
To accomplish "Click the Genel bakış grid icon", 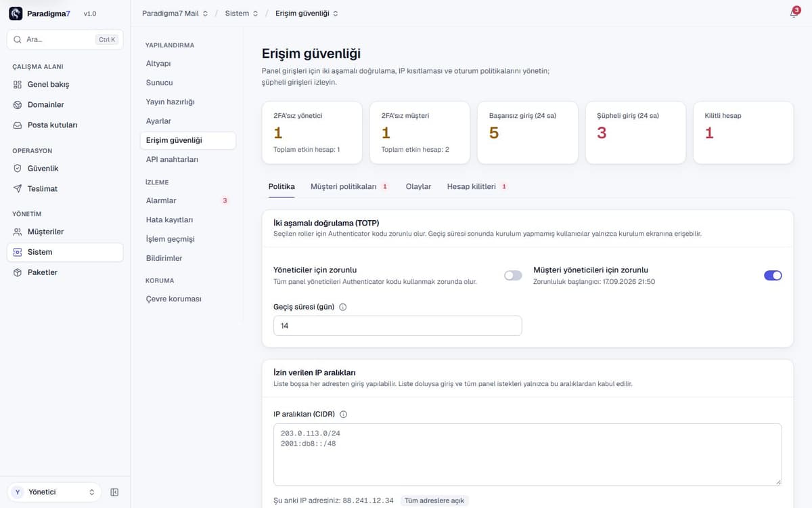I will (18, 85).
